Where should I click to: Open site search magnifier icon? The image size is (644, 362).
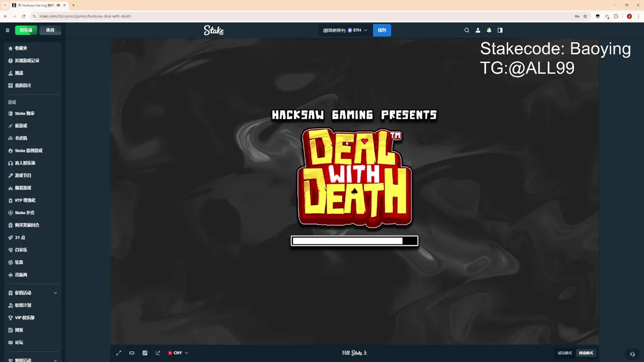tap(467, 30)
